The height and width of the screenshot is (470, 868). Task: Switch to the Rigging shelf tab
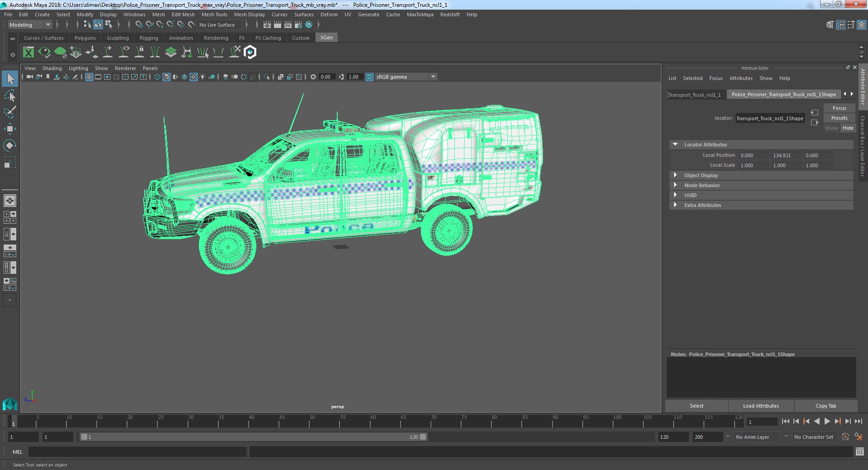click(x=149, y=38)
